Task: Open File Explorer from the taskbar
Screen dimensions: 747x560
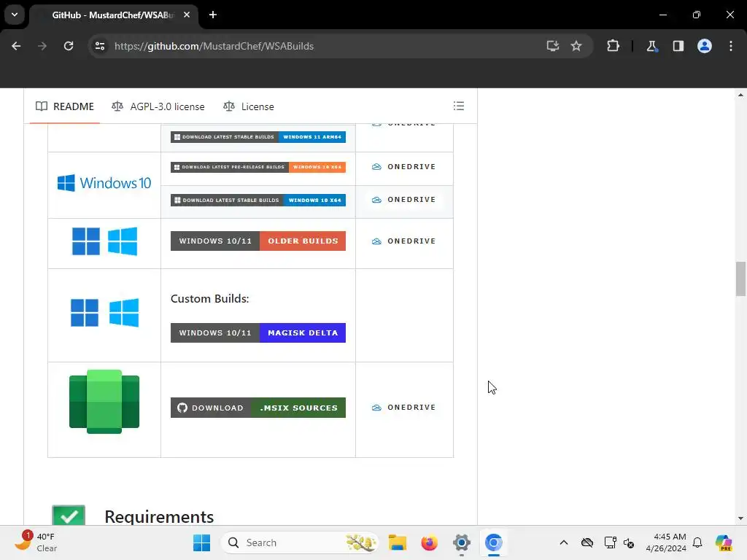Action: click(398, 542)
